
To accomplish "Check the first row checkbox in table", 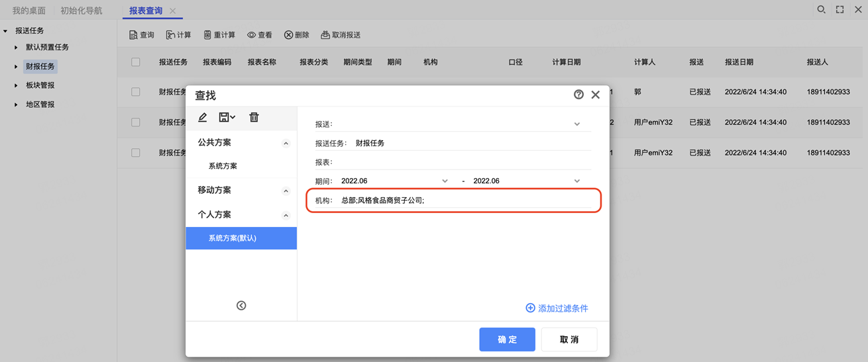I will [136, 92].
